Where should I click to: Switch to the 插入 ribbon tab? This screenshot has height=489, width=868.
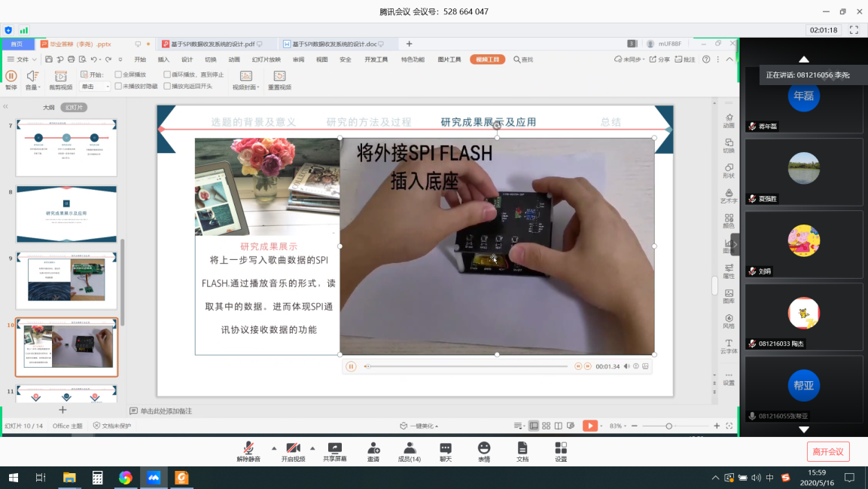click(x=163, y=60)
